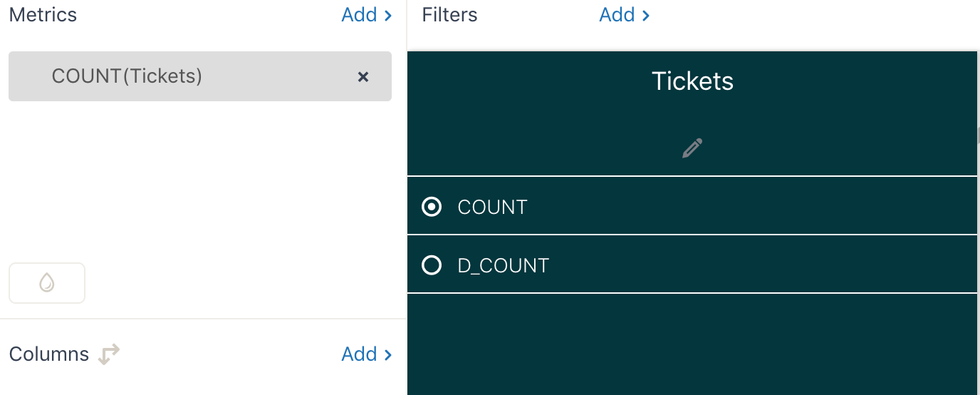Open the COUNT(Tickets) metric chip
Viewport: 980px width, 395px height.
pos(127,76)
